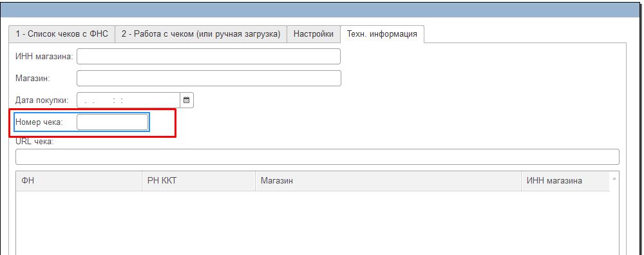The image size is (644, 255).
Task: Focus the 'URL чека' input field
Action: [317, 157]
